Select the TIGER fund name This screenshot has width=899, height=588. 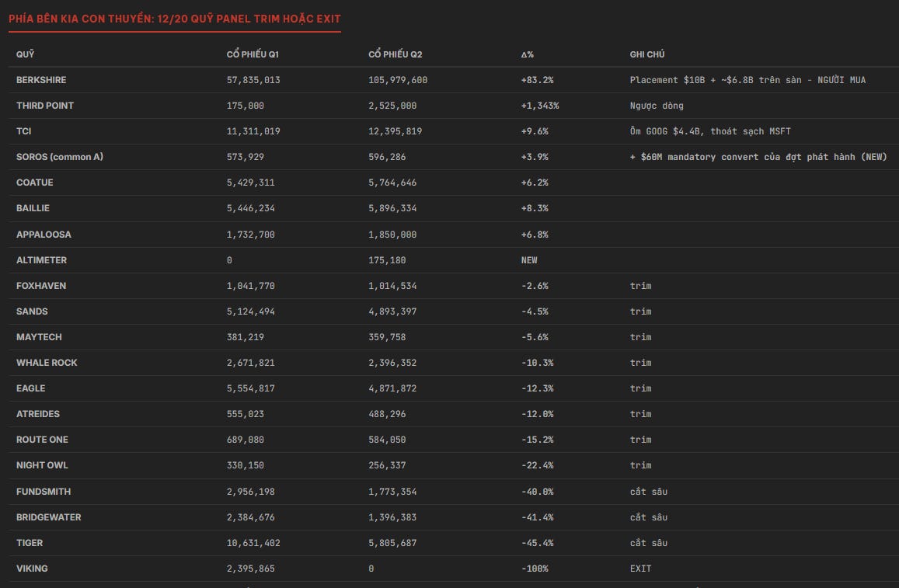[30, 543]
